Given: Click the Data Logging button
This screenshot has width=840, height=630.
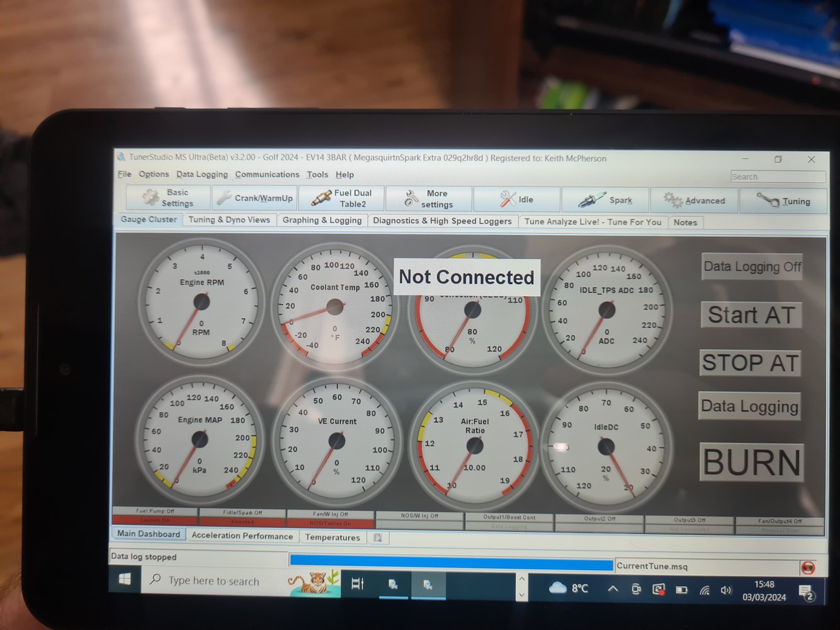Looking at the screenshot, I should coord(749,406).
